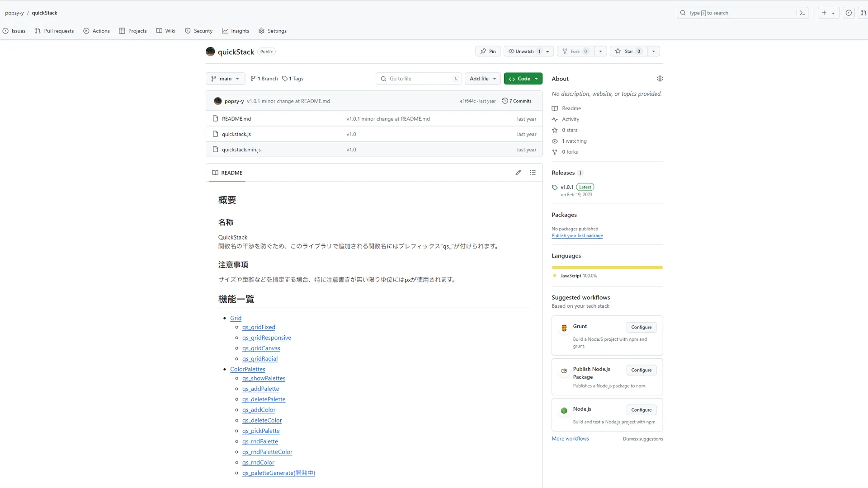Click the popsy-y avatar in commit row
This screenshot has height=488, width=868.
point(218,101)
